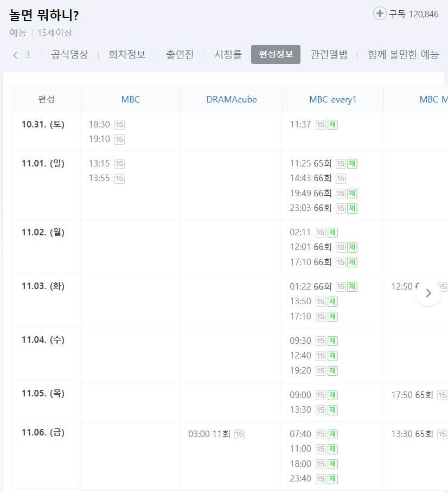Click the MBC 13:55 schedule entry
This screenshot has height=494, width=448.
(x=106, y=178)
